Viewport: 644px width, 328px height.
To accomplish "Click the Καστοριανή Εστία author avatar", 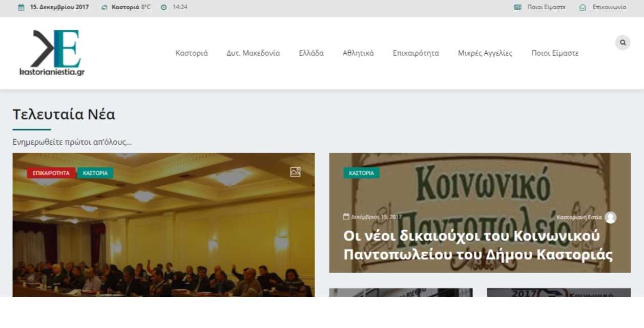I will click(610, 217).
